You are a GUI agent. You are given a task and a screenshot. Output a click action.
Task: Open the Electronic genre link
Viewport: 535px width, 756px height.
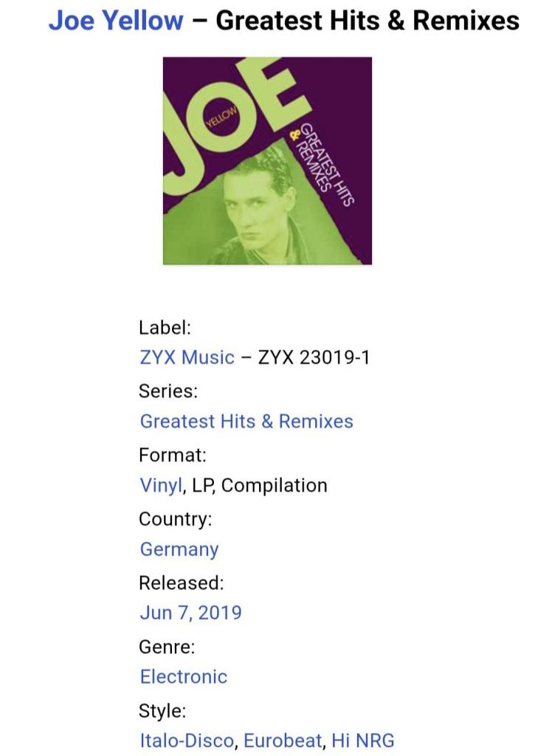[x=184, y=676]
